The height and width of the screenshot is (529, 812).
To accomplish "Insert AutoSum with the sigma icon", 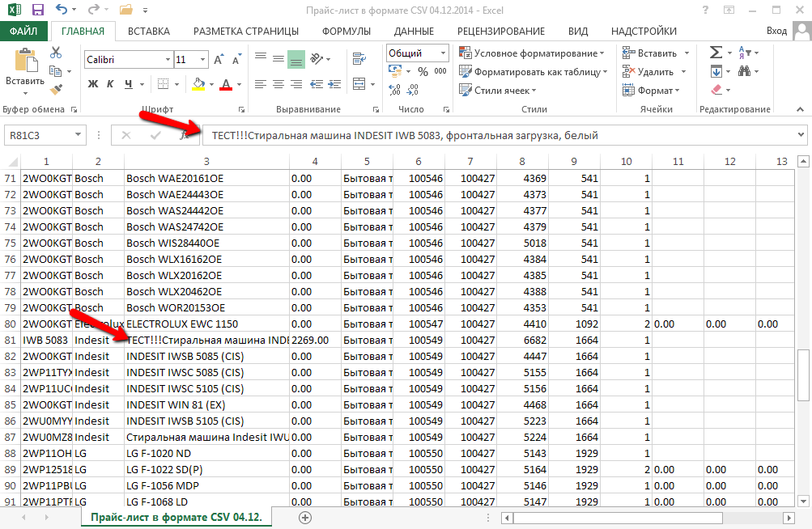I will point(716,53).
